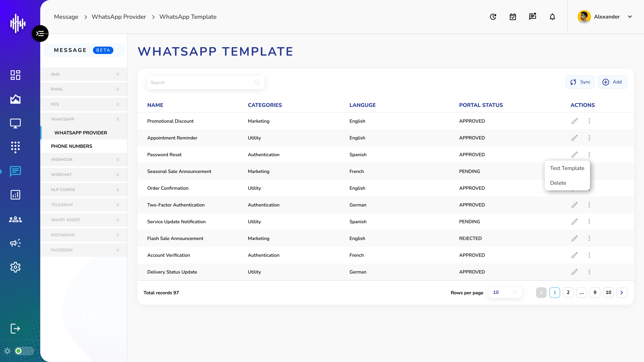Edit the Appointment Reminder template
The height and width of the screenshot is (362, 644).
pos(574,138)
